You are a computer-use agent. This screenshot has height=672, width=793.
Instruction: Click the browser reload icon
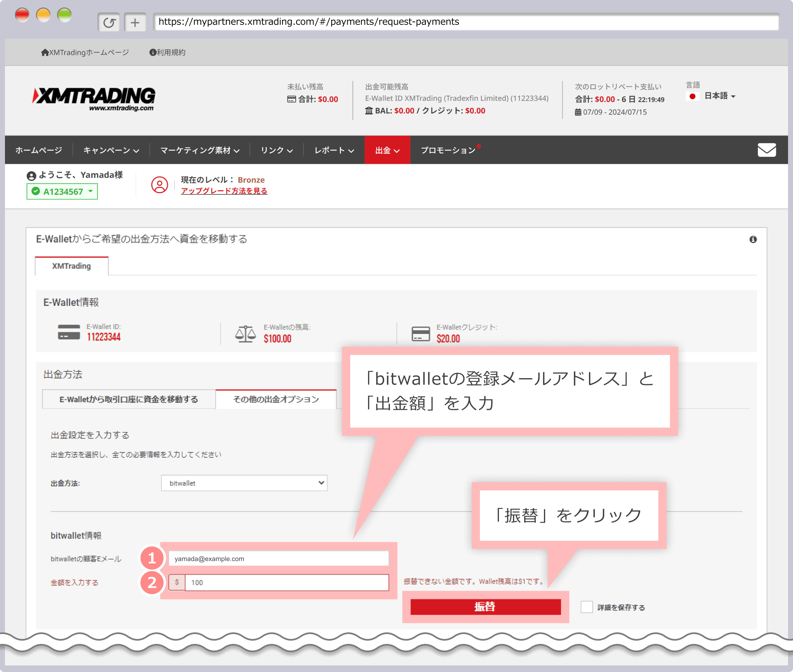pyautogui.click(x=109, y=22)
